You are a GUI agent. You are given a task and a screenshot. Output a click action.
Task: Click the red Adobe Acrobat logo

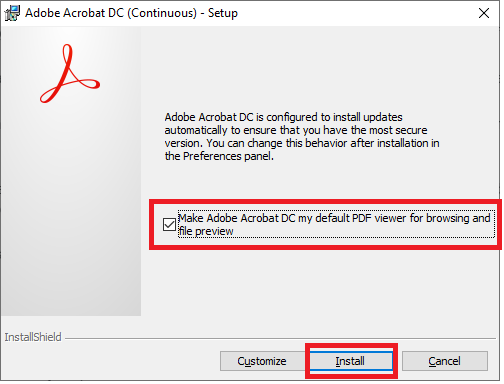coord(70,74)
